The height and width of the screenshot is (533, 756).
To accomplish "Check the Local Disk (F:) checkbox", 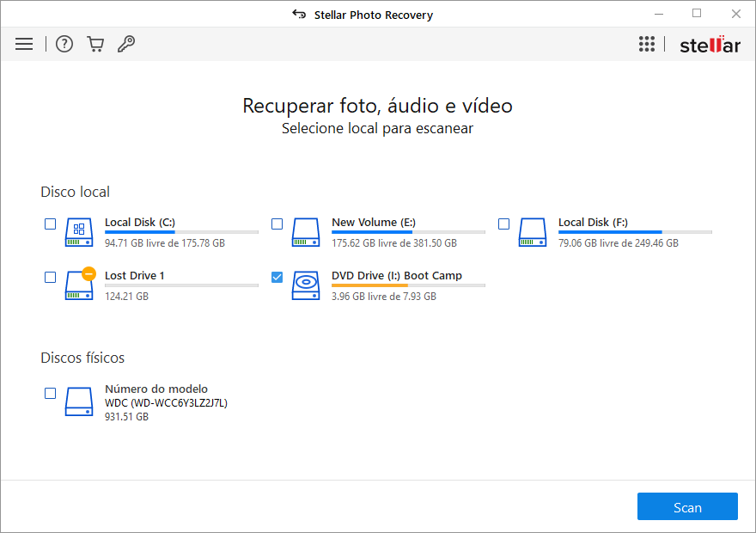I will 503,224.
